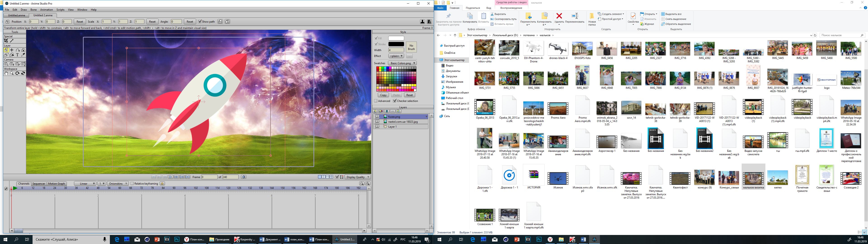Toggle the Stroke checkbox in Style panel

[x=376, y=44]
